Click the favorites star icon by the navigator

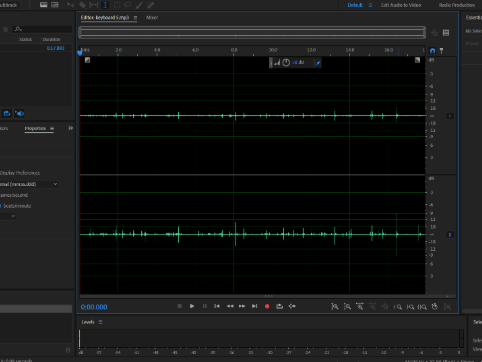[x=435, y=33]
